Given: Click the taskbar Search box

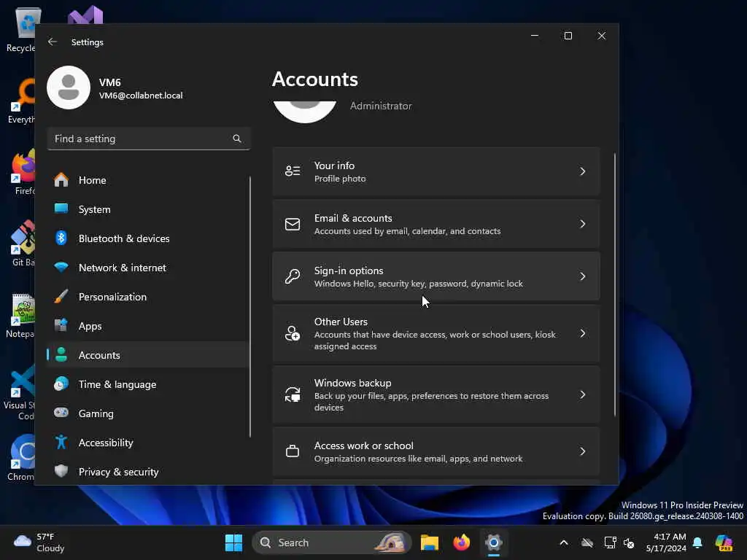Looking at the screenshot, I should click(332, 542).
